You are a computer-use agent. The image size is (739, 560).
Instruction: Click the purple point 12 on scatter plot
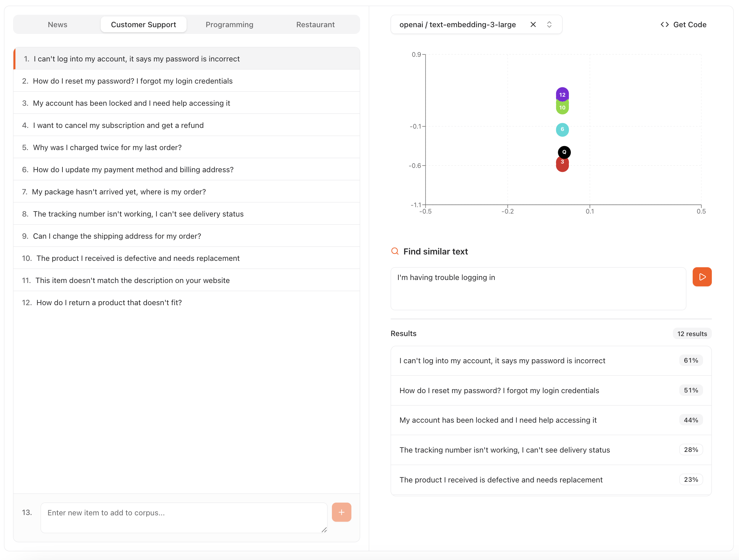[562, 94]
